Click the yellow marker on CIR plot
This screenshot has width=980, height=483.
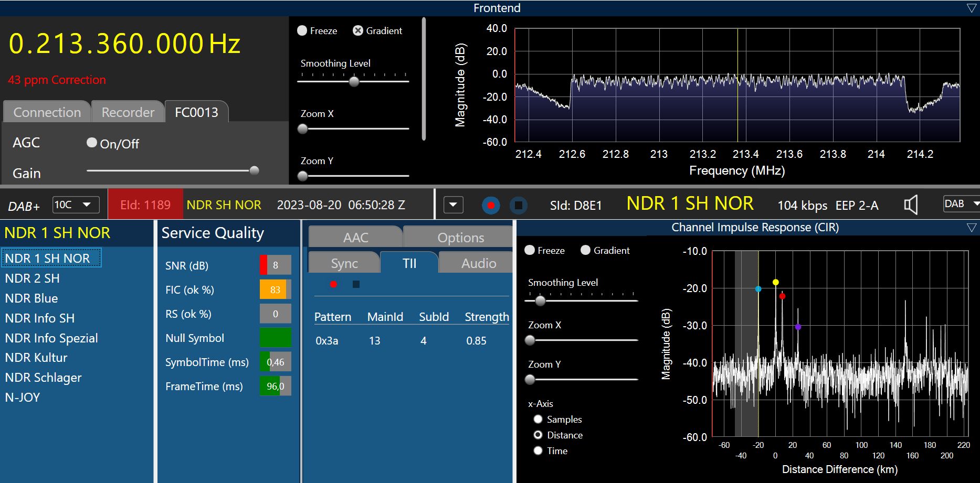(x=775, y=282)
